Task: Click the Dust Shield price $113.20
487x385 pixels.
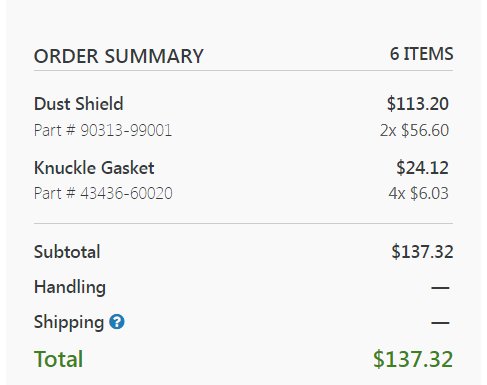Action: [418, 104]
